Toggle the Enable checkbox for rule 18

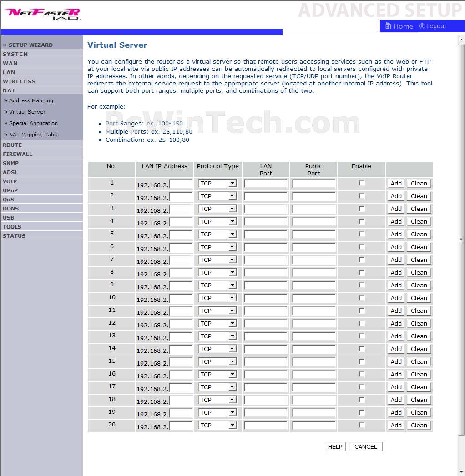(361, 400)
